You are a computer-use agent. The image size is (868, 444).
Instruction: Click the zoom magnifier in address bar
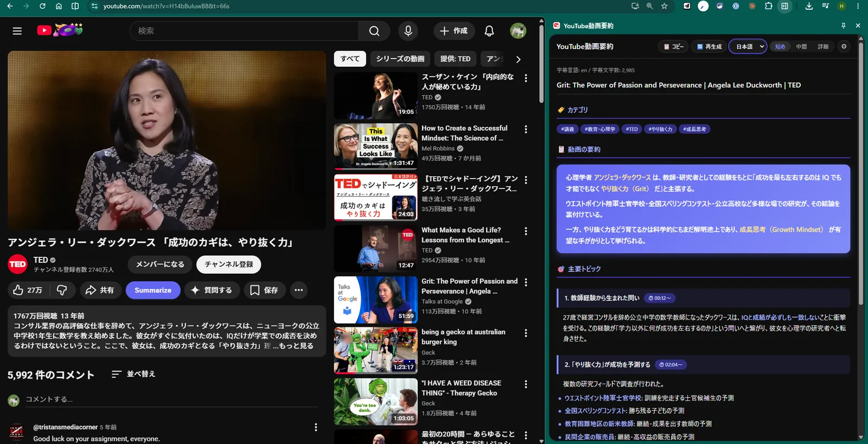[x=649, y=6]
